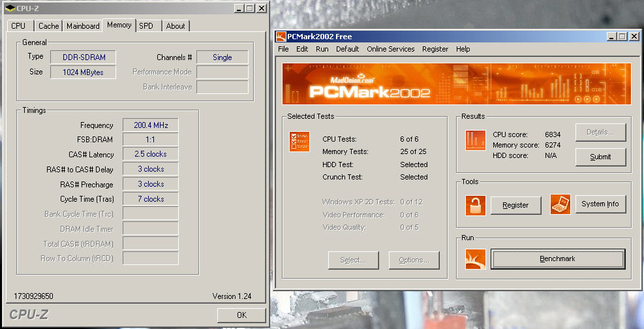
Task: Click the sunburst Run benchmark icon
Action: point(476,259)
